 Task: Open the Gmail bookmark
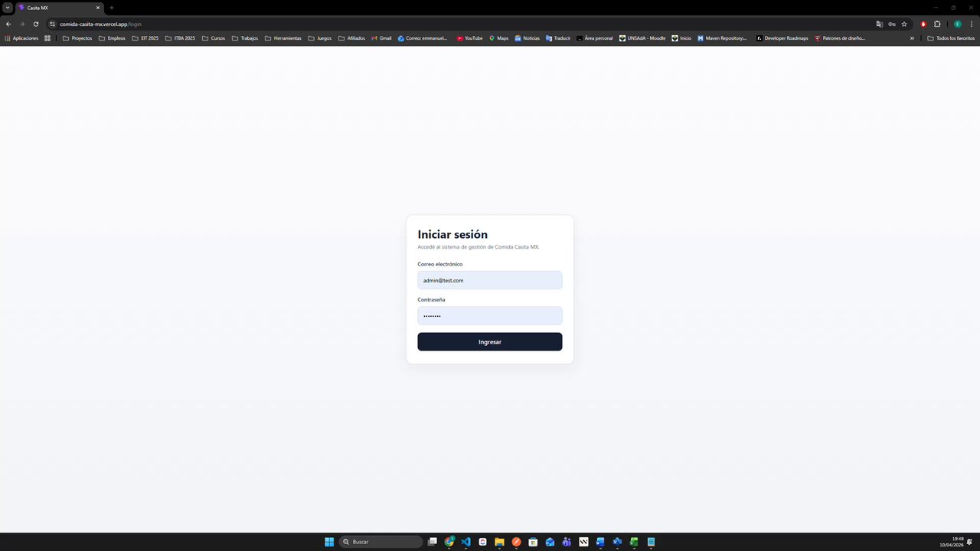tap(381, 37)
